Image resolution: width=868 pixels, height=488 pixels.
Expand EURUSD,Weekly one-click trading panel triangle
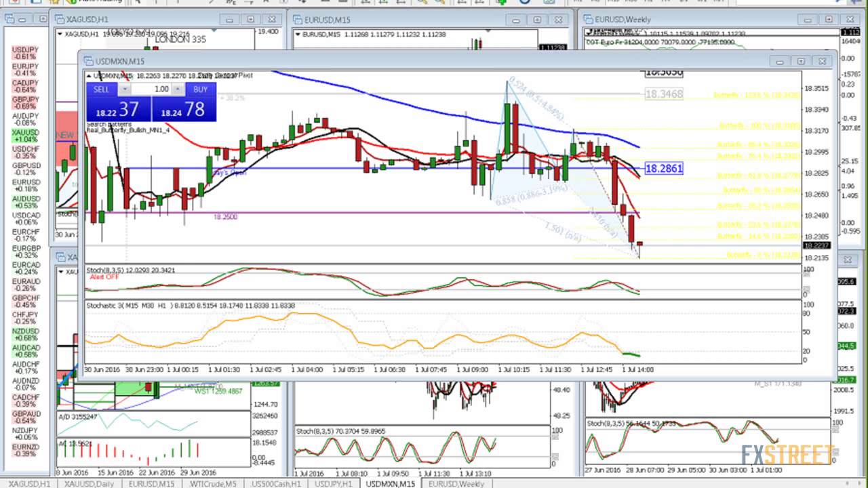coord(589,33)
